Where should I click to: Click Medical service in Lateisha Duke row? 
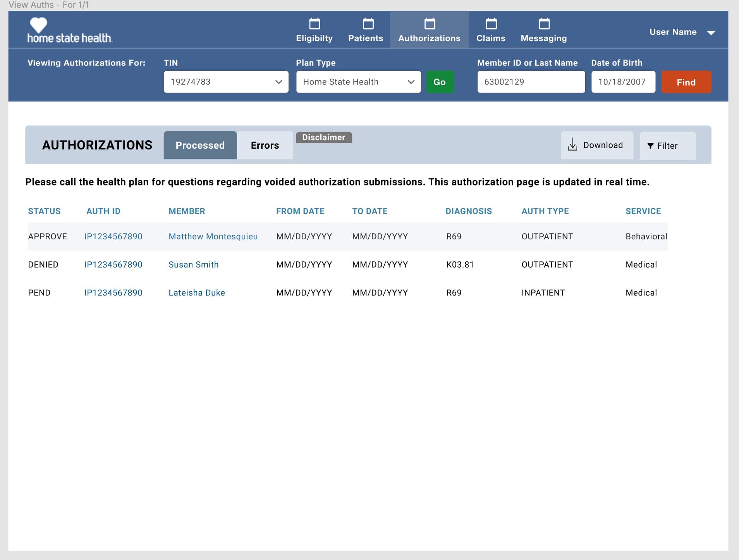point(641,293)
